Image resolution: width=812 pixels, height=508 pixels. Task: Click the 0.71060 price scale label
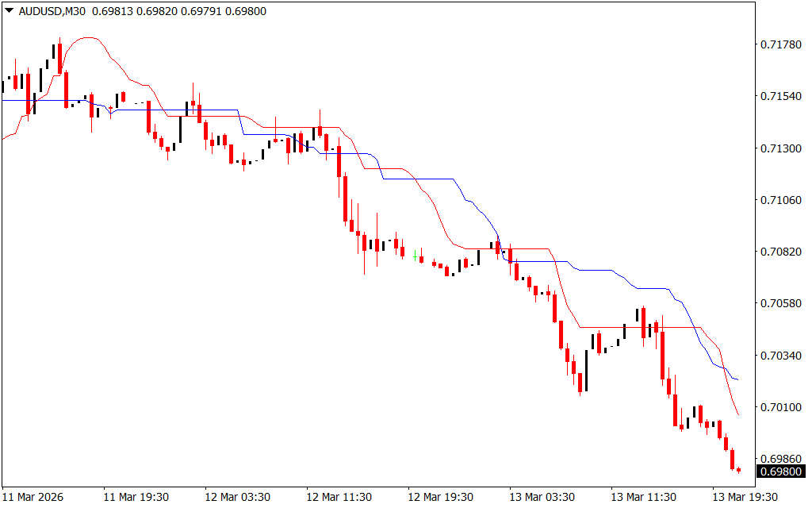(779, 200)
